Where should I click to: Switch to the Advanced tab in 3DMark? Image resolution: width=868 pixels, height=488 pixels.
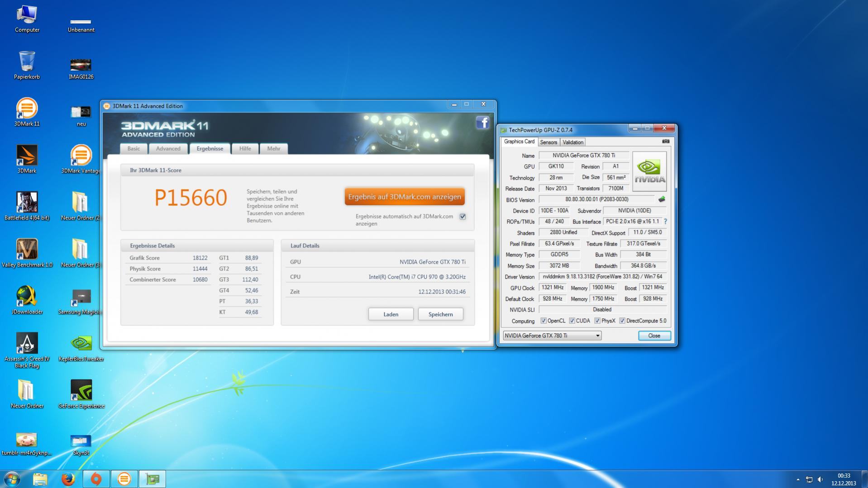point(168,148)
